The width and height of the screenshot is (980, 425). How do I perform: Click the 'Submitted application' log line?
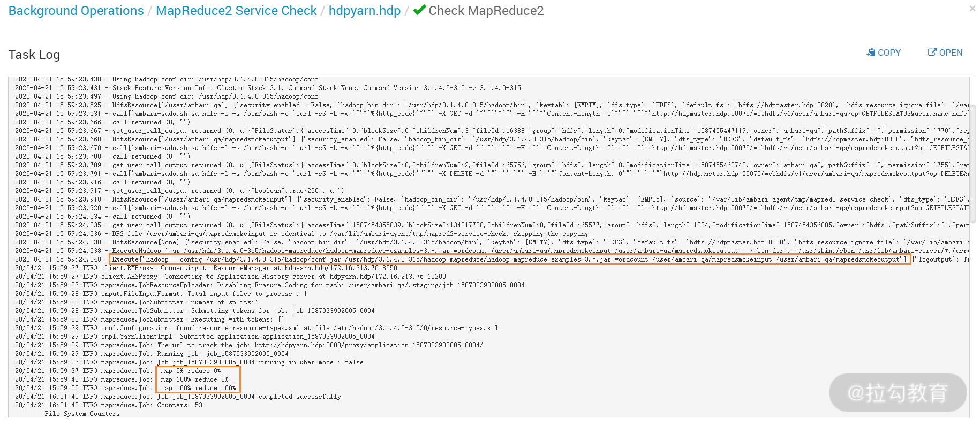195,337
